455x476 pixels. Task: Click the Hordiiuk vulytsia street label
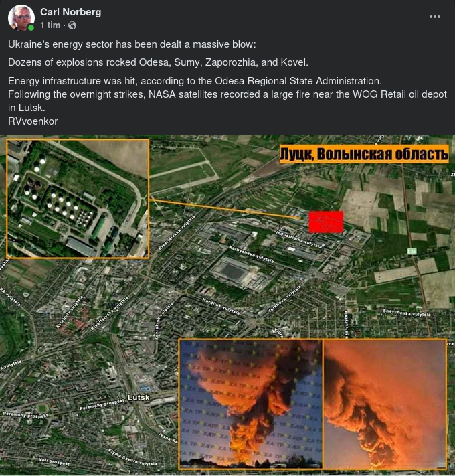221,306
